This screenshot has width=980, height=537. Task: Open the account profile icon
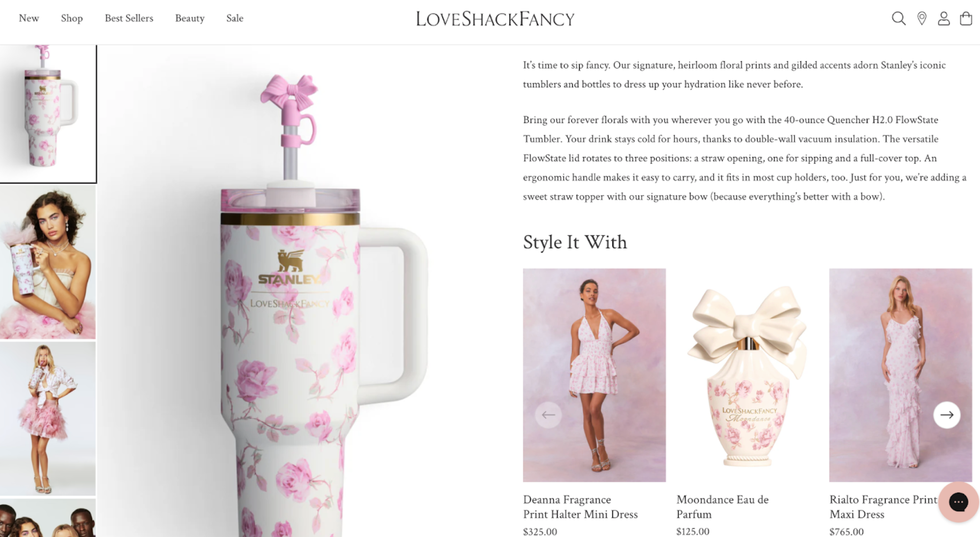944,19
